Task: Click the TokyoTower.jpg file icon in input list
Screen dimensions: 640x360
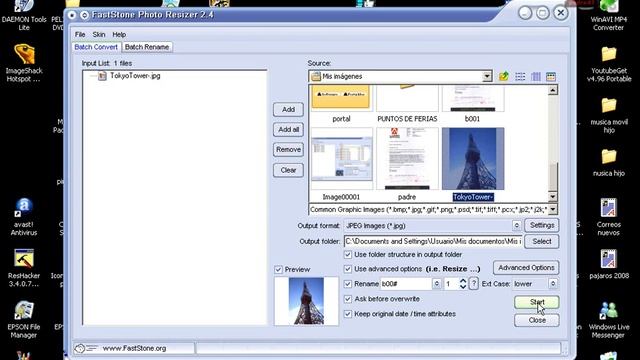Action: click(102, 76)
